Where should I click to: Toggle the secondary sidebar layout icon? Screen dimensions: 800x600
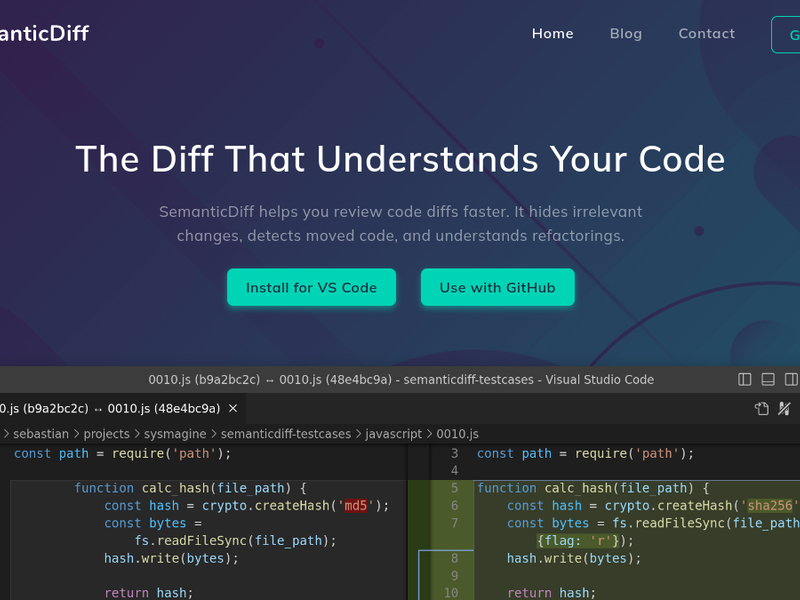pos(791,379)
